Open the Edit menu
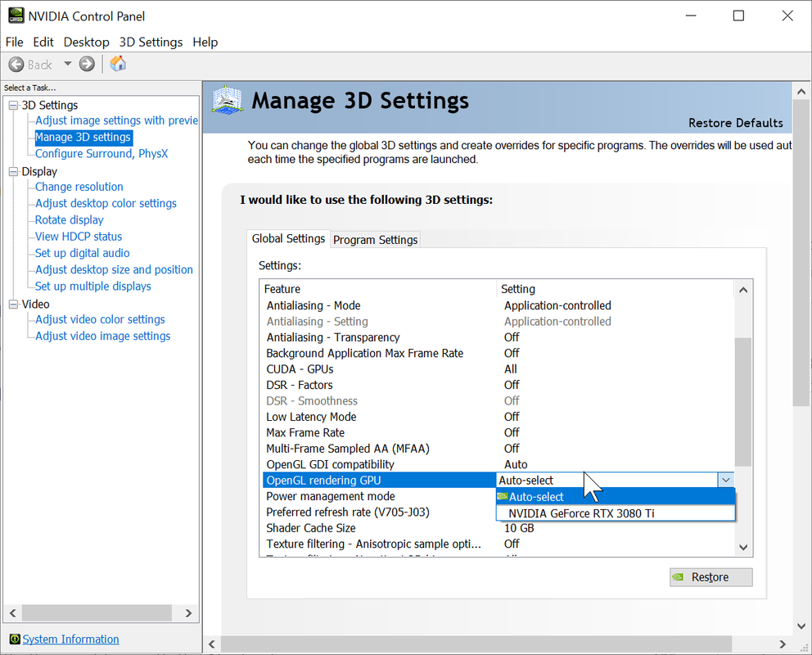 point(43,42)
